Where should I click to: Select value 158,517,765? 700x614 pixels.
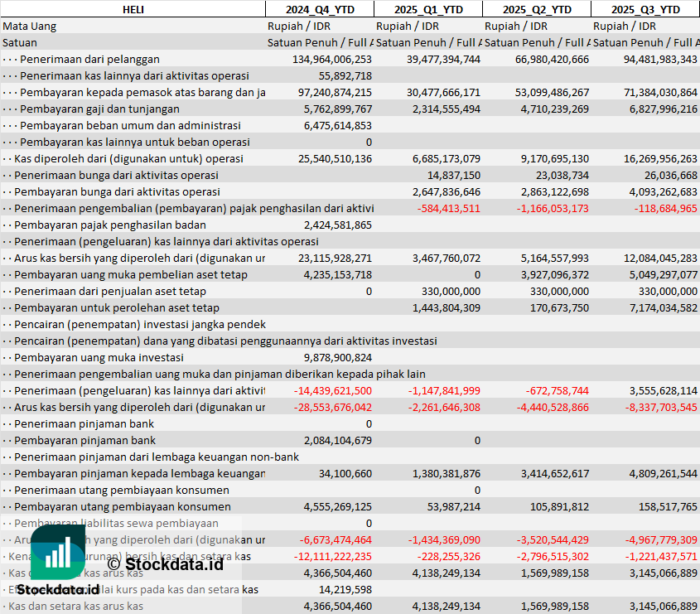(x=668, y=506)
